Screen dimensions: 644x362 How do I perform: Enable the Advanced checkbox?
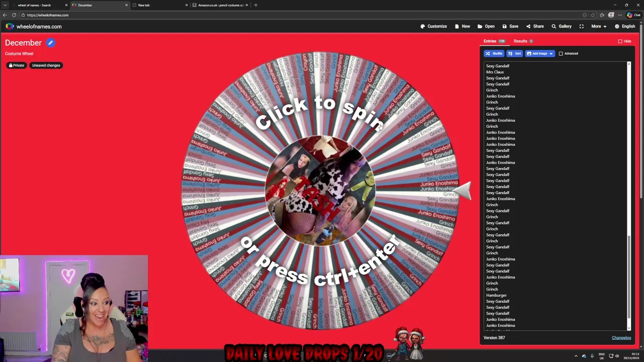click(561, 53)
